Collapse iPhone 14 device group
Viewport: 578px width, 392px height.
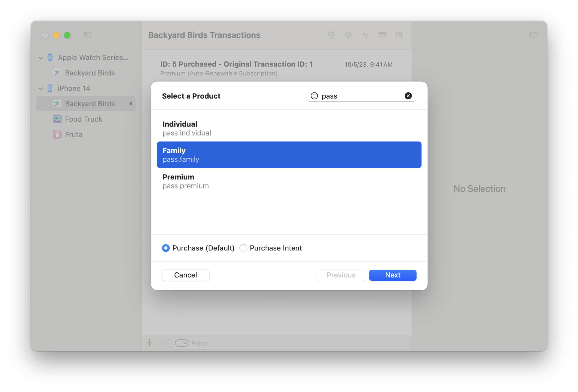tap(41, 89)
